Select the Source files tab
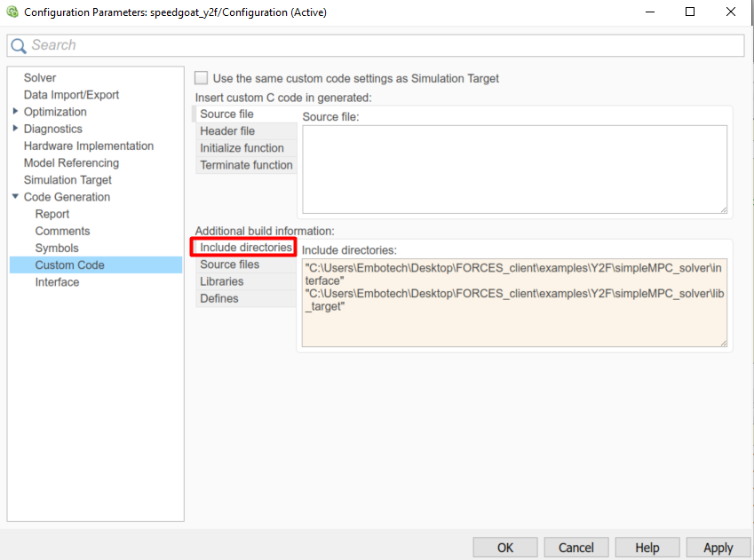Screen dimensions: 754x560 [230, 264]
